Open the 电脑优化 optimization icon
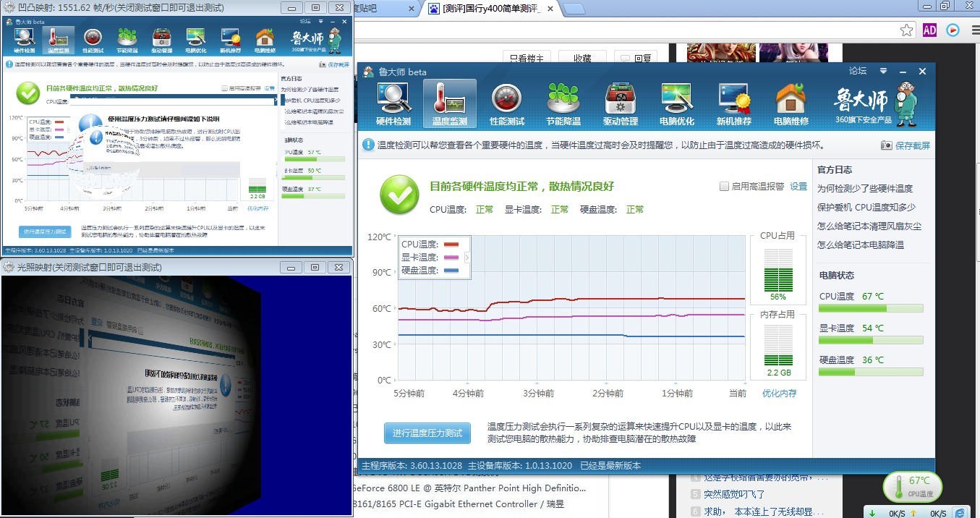980x518 pixels. [677, 104]
